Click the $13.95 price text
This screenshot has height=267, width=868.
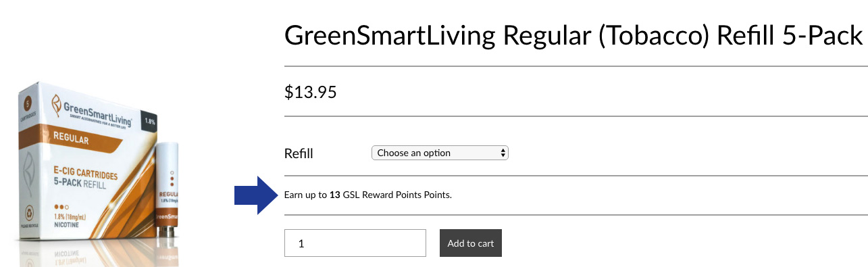tap(311, 91)
